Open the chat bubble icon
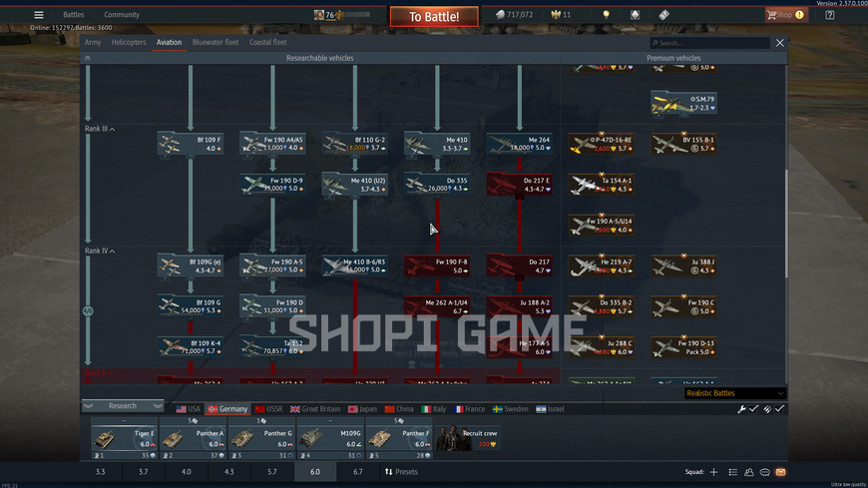 765,472
